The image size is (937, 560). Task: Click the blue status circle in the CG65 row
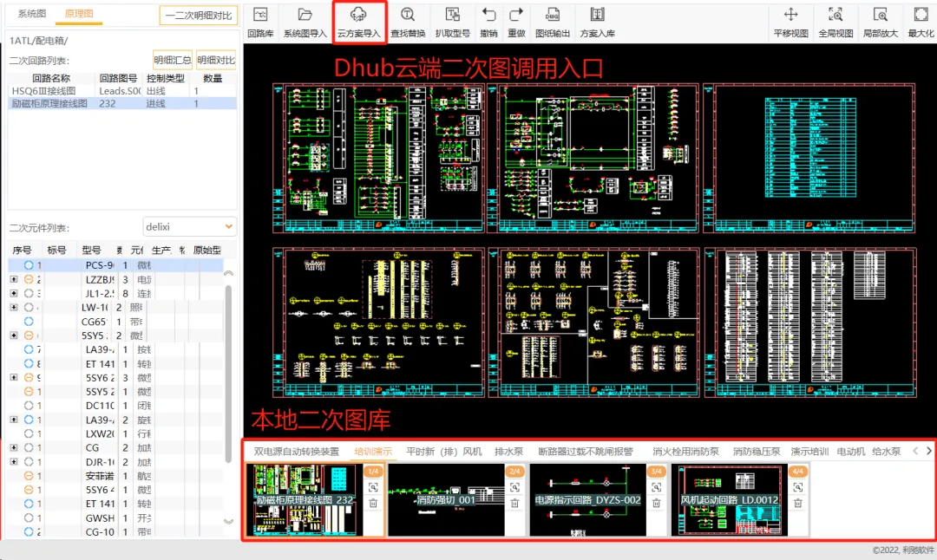pos(29,322)
